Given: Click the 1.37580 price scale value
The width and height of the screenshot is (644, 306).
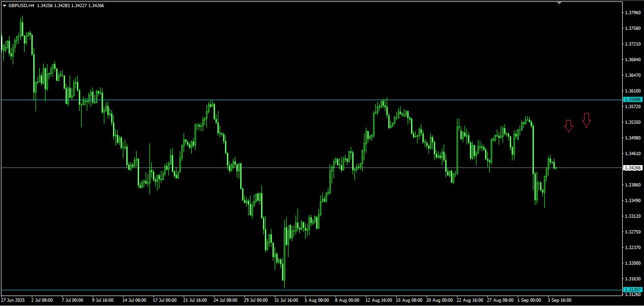Looking at the screenshot, I should pyautogui.click(x=634, y=28).
